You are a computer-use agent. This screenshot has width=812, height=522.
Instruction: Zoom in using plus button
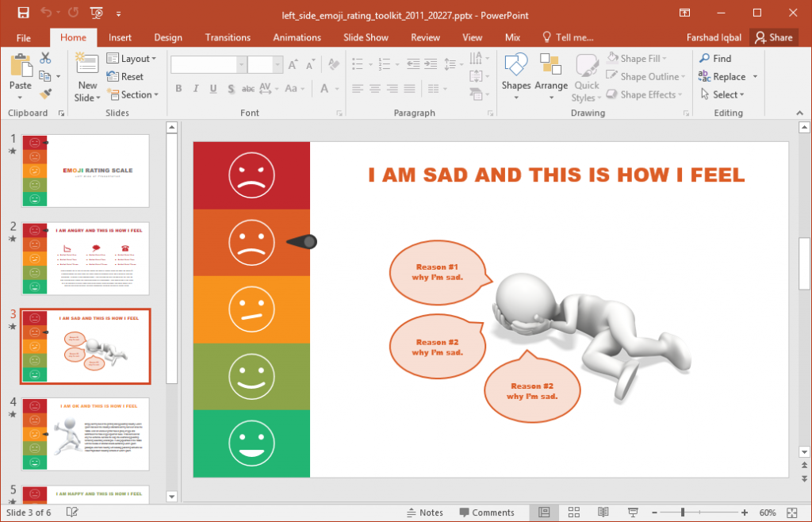coord(745,512)
